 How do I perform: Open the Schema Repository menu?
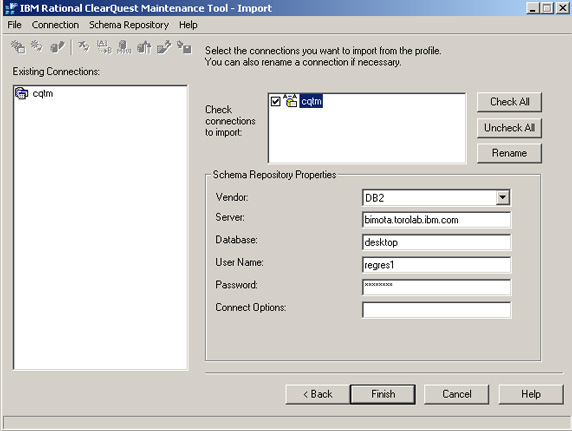click(129, 25)
